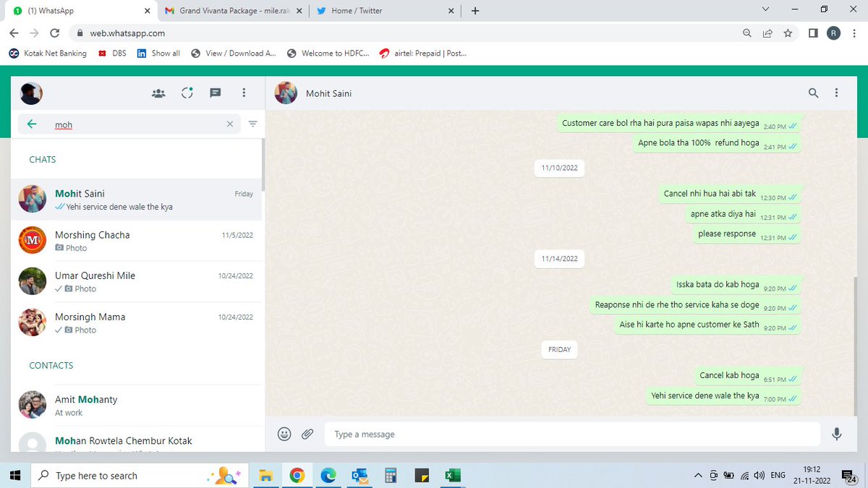Open Calculator from the taskbar
Image resolution: width=868 pixels, height=488 pixels.
pyautogui.click(x=391, y=475)
